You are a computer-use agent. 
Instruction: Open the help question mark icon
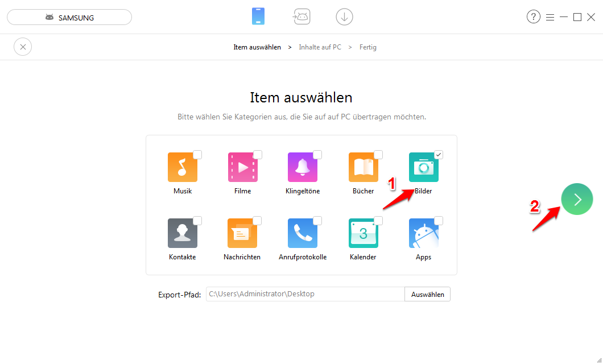533,16
